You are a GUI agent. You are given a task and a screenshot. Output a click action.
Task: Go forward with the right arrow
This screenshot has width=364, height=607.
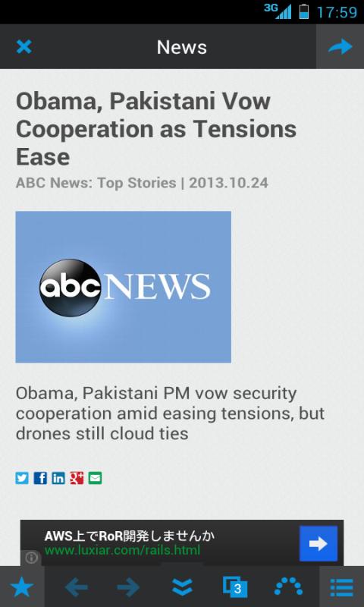(x=128, y=588)
